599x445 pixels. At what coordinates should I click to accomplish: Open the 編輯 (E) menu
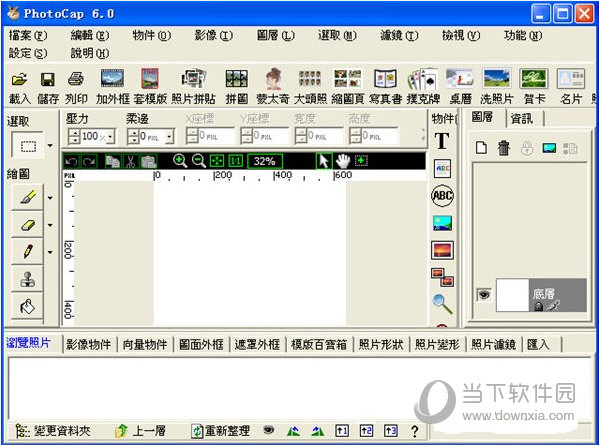[90, 36]
